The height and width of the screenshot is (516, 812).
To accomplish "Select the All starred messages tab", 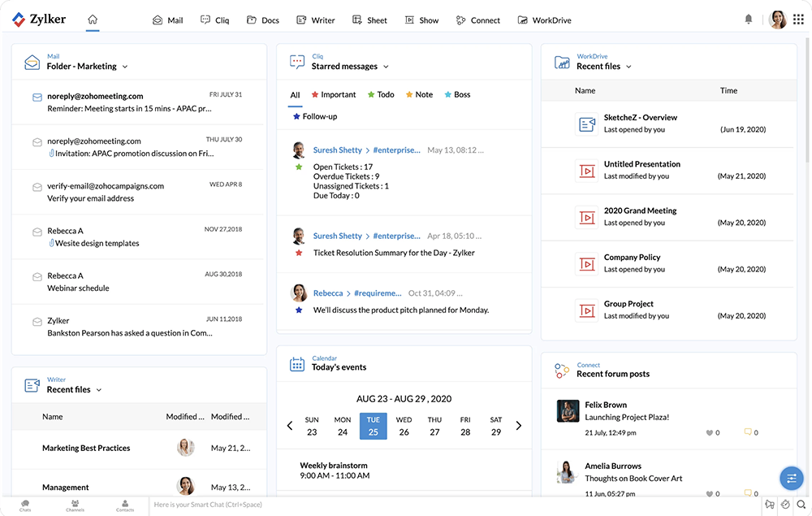I will tap(296, 95).
